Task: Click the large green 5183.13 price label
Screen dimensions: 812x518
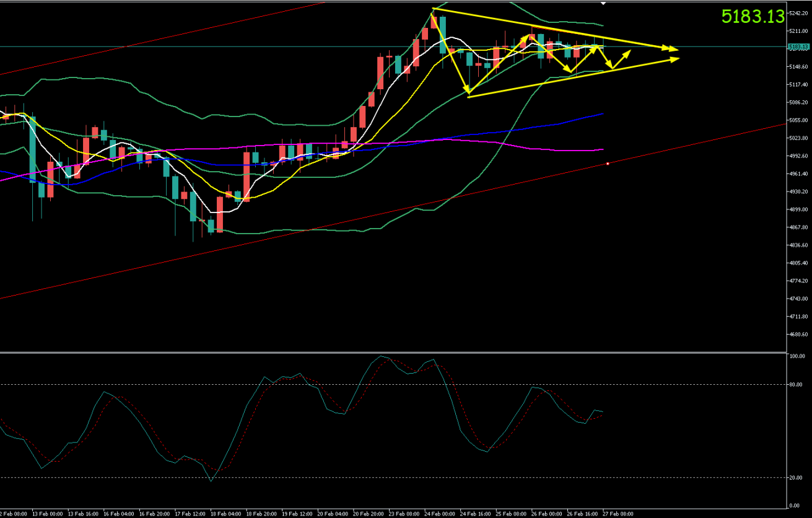Action: 753,17
